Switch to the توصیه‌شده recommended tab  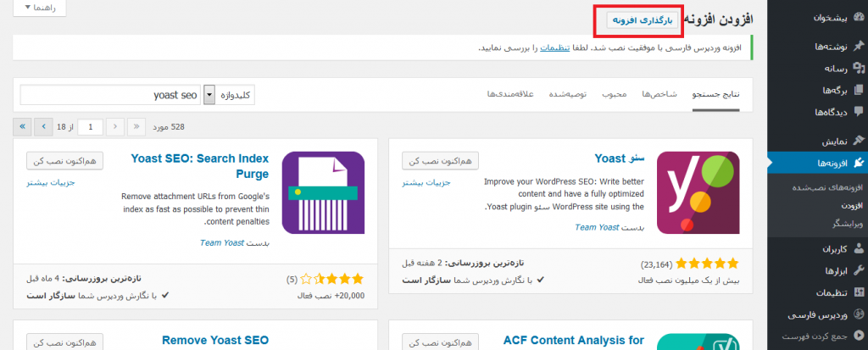(568, 94)
